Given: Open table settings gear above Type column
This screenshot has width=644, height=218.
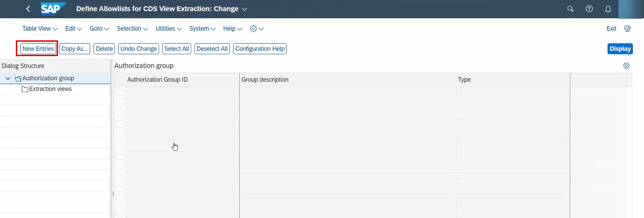Looking at the screenshot, I should (626, 66).
